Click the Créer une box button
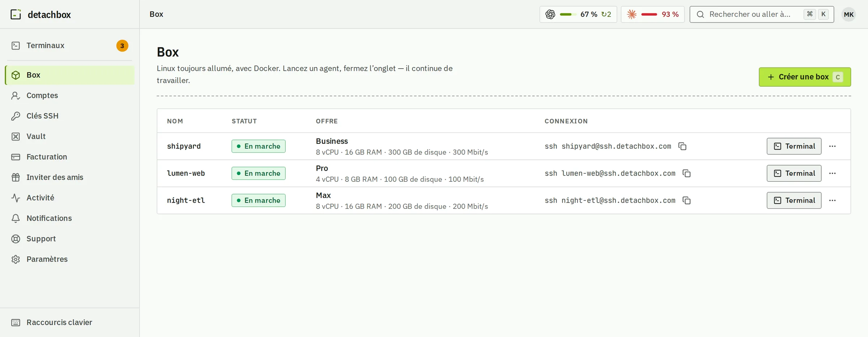This screenshot has height=337, width=868. point(805,77)
